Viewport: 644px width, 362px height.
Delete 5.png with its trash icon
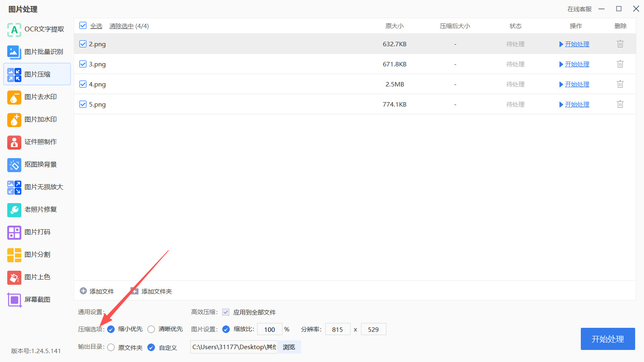click(620, 104)
